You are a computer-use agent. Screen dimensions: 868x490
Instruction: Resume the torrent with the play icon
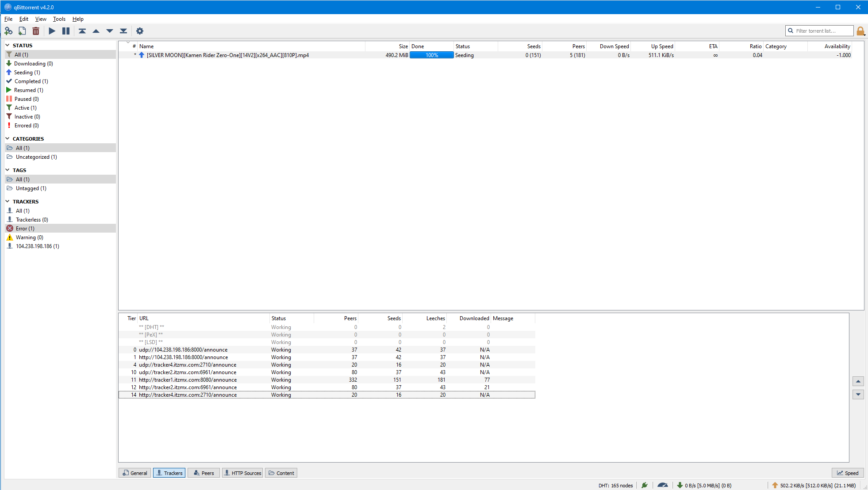(x=52, y=31)
